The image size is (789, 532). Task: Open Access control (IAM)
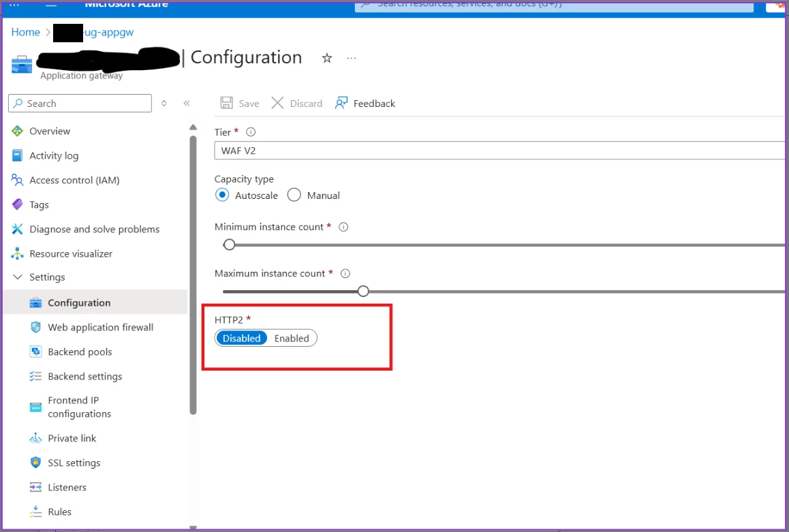pos(74,180)
